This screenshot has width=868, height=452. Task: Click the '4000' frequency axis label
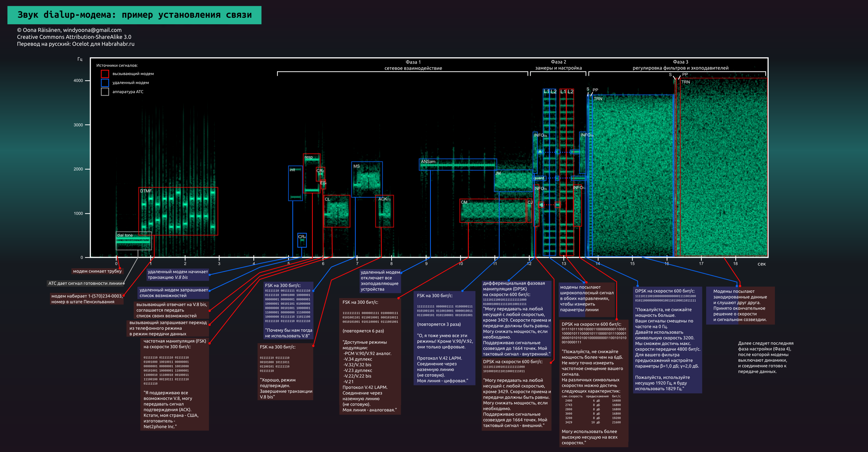coord(78,81)
